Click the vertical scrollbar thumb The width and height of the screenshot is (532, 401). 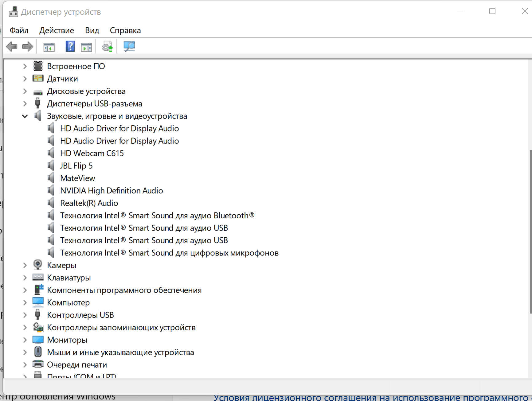(x=530, y=232)
